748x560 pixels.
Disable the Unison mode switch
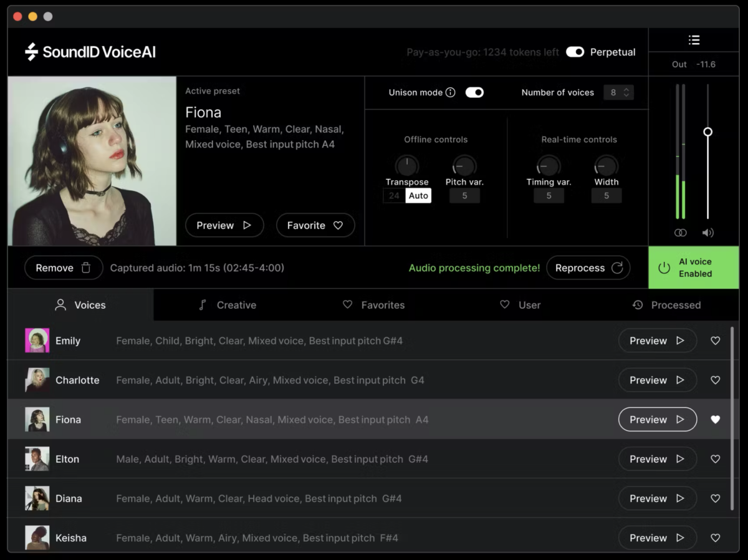[x=474, y=92]
